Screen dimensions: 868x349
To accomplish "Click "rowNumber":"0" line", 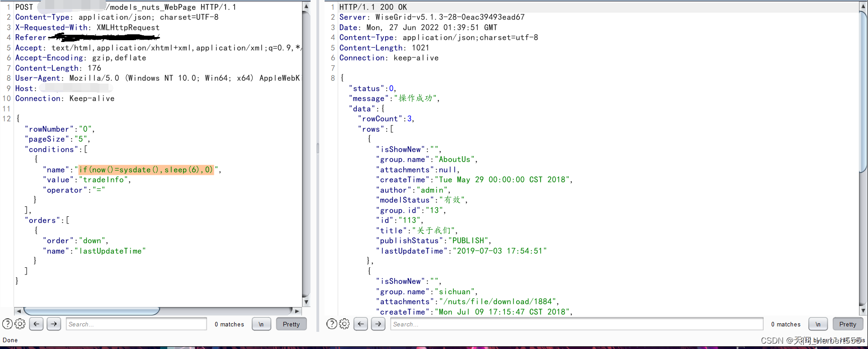I will pyautogui.click(x=60, y=129).
